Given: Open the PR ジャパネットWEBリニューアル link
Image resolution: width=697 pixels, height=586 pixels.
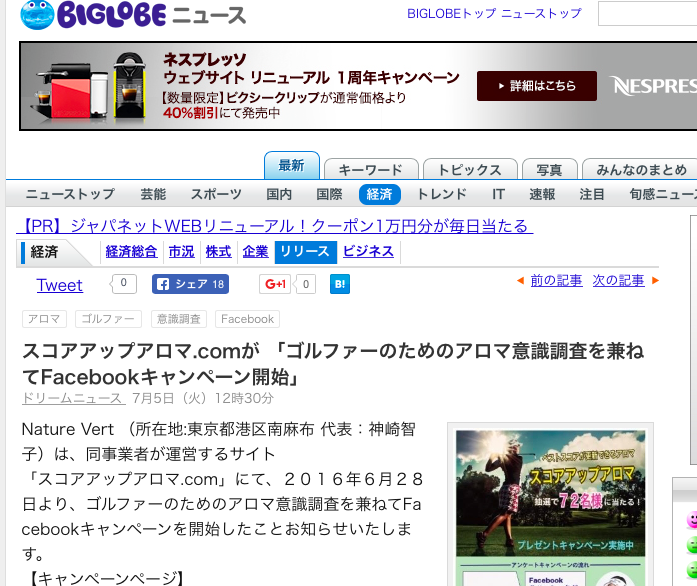Looking at the screenshot, I should (x=275, y=226).
